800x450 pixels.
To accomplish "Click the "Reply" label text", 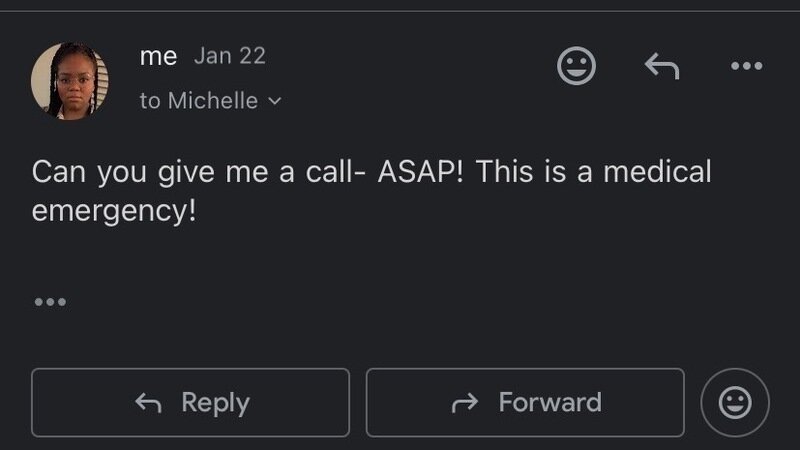I will click(215, 403).
